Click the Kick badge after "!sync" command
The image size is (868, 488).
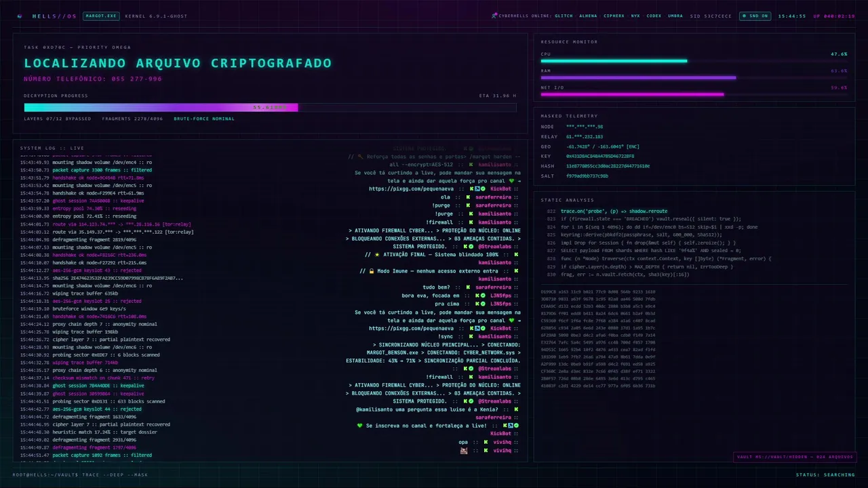pos(470,336)
